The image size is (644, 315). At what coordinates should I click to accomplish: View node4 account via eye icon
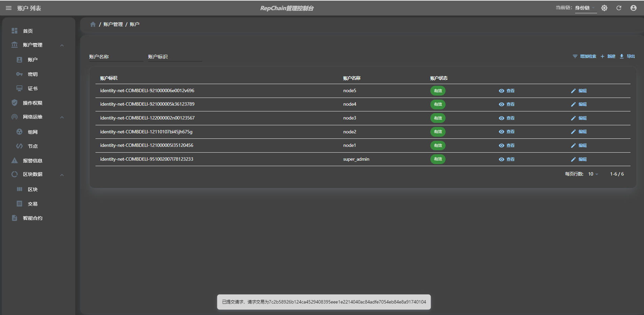tap(502, 104)
